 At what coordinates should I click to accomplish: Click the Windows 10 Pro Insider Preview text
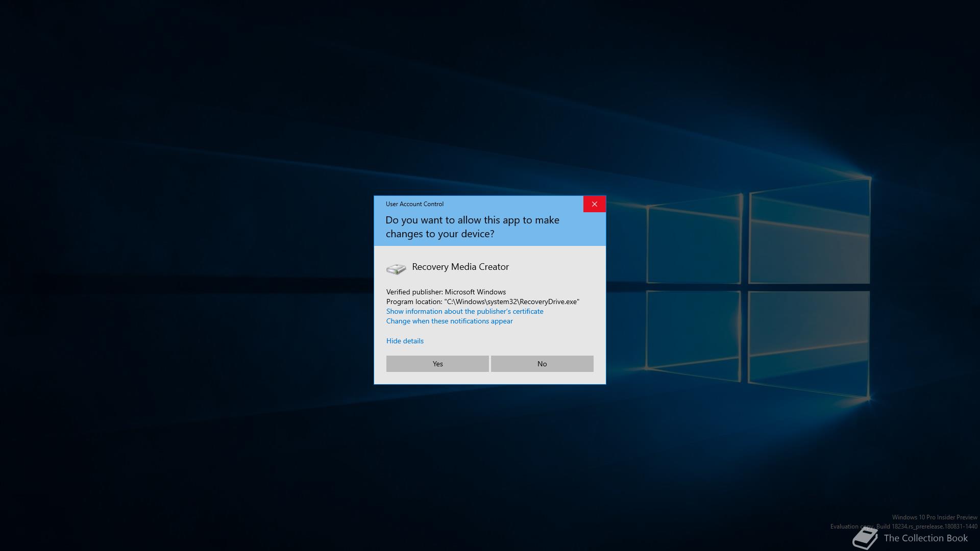(934, 517)
